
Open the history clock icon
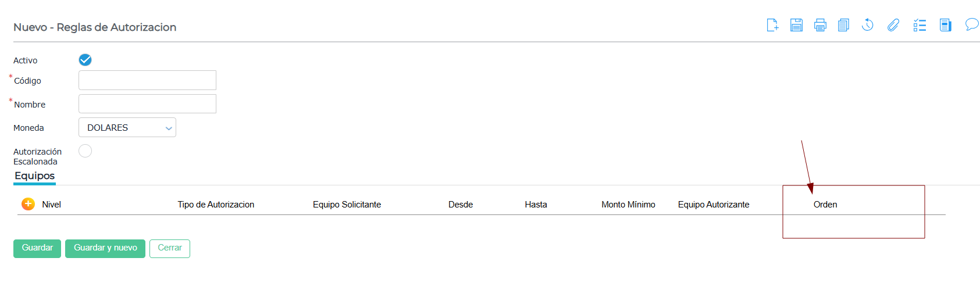[867, 25]
